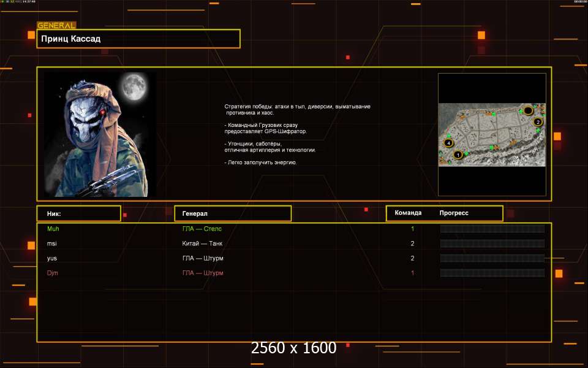Click the Ник: column header
Screen dimensions: 588x368
tap(78, 213)
